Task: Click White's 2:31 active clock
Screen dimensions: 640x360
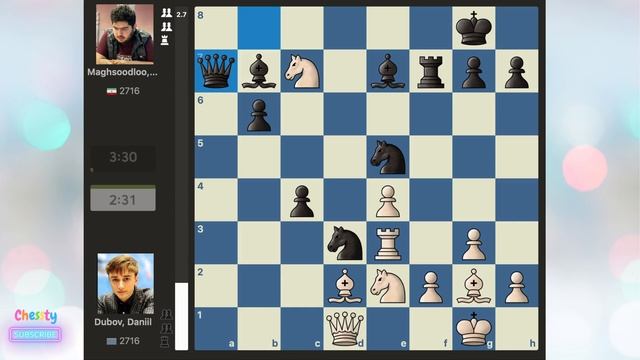Action: tap(123, 200)
